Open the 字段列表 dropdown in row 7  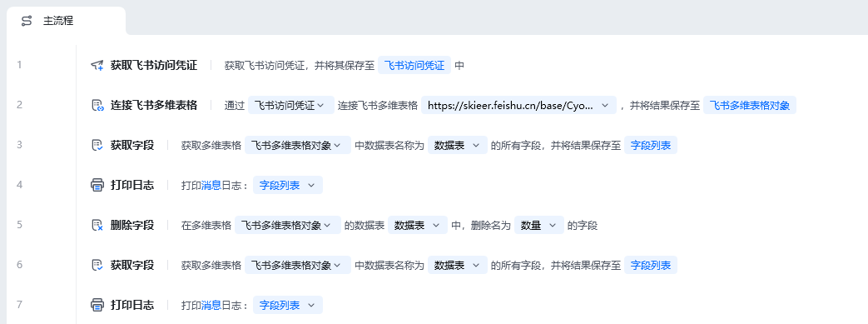pos(288,305)
